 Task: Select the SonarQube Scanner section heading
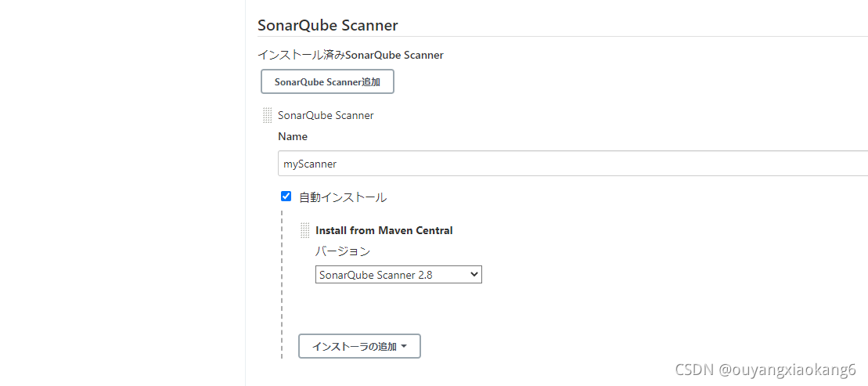328,25
